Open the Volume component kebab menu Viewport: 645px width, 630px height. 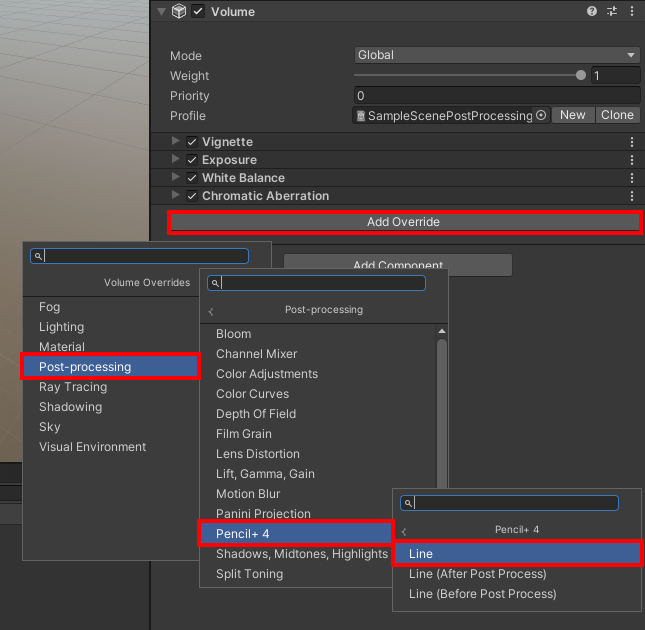click(x=632, y=11)
